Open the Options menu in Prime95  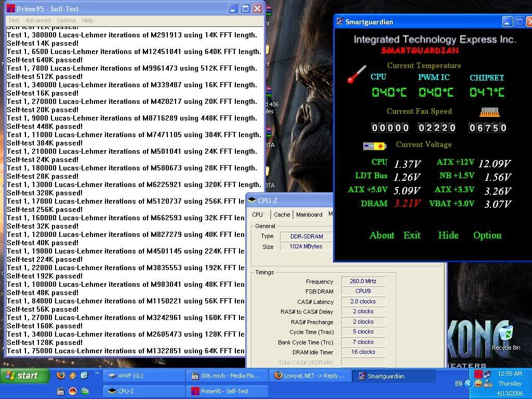point(66,20)
